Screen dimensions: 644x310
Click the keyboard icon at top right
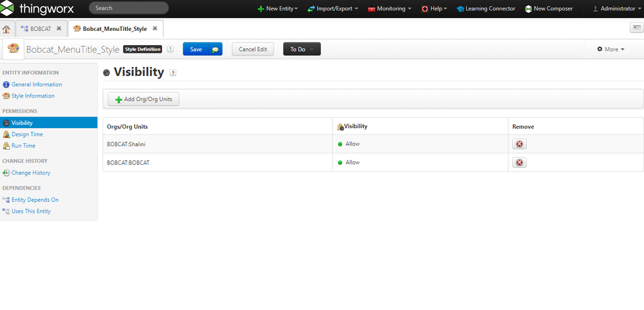[635, 28]
